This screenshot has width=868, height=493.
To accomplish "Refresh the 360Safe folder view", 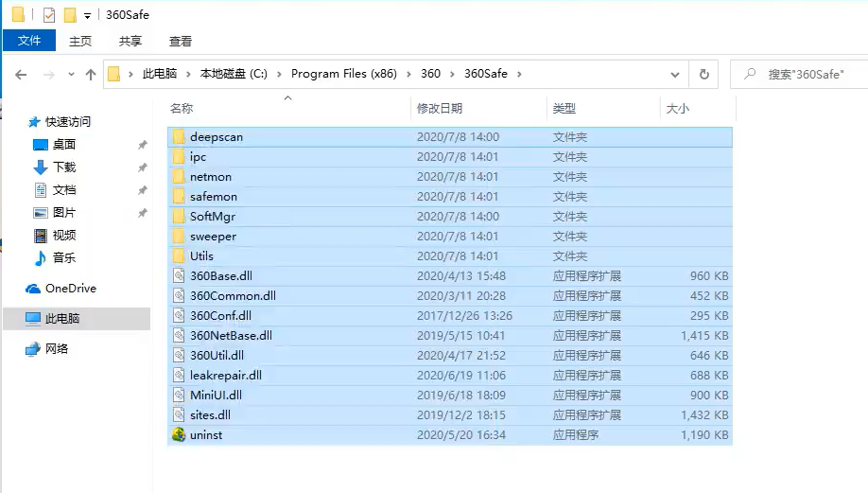I will pyautogui.click(x=703, y=74).
